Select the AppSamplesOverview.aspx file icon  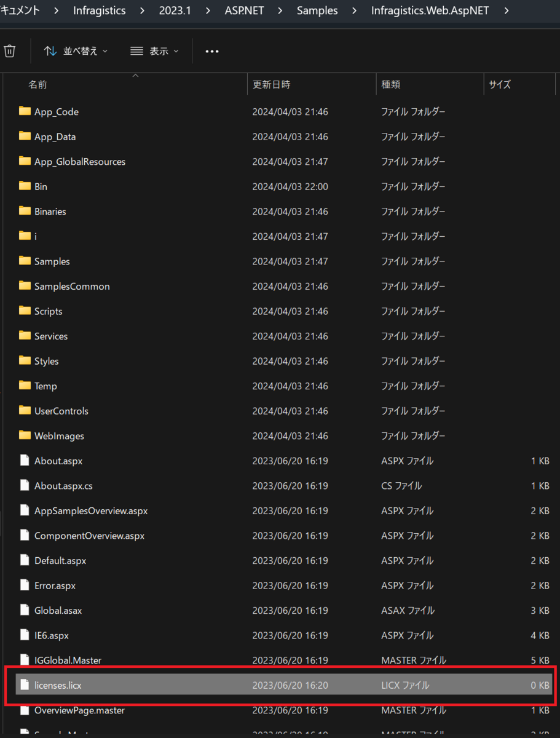click(x=25, y=510)
